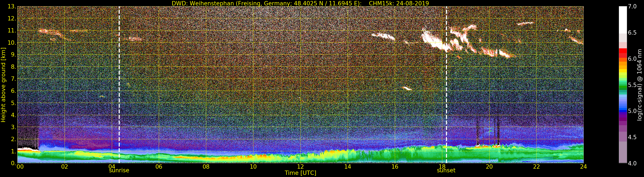644x177 pixels.
Task: Click the time axis tick label '18'
Action: [442, 167]
